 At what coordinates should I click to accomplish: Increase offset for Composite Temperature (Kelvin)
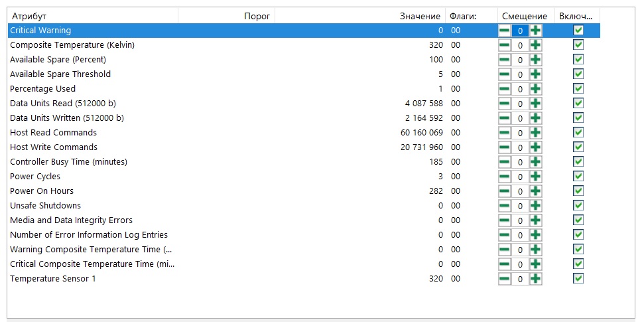pyautogui.click(x=535, y=45)
